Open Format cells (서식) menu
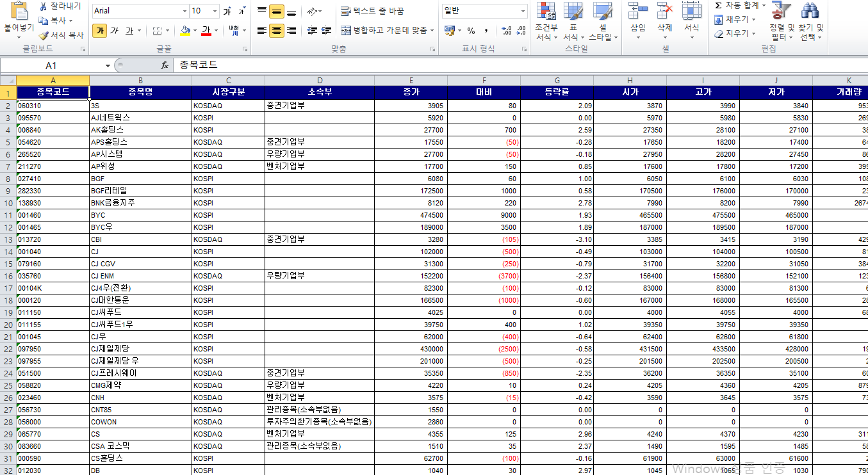 [691, 21]
